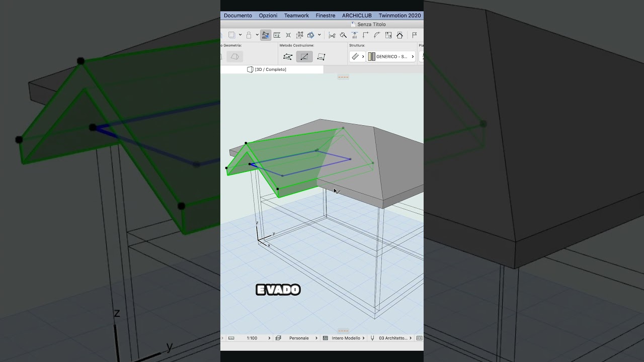Click the flag icon in toolbar
The width and height of the screenshot is (644, 362).
[x=415, y=35]
